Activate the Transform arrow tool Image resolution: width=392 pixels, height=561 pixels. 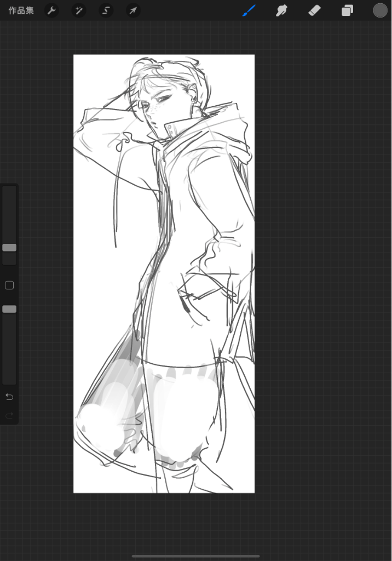pos(133,10)
